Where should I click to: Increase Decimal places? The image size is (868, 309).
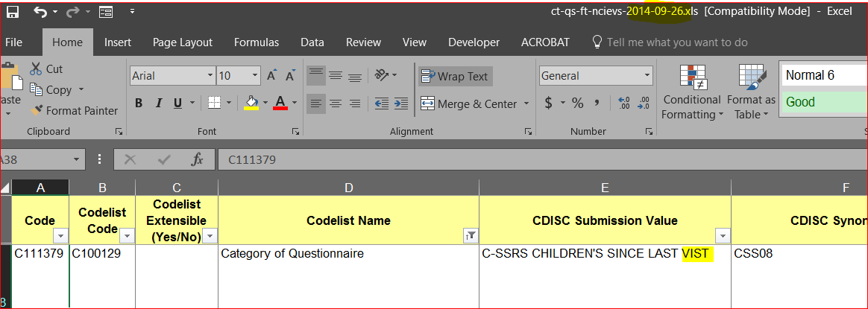coord(625,103)
